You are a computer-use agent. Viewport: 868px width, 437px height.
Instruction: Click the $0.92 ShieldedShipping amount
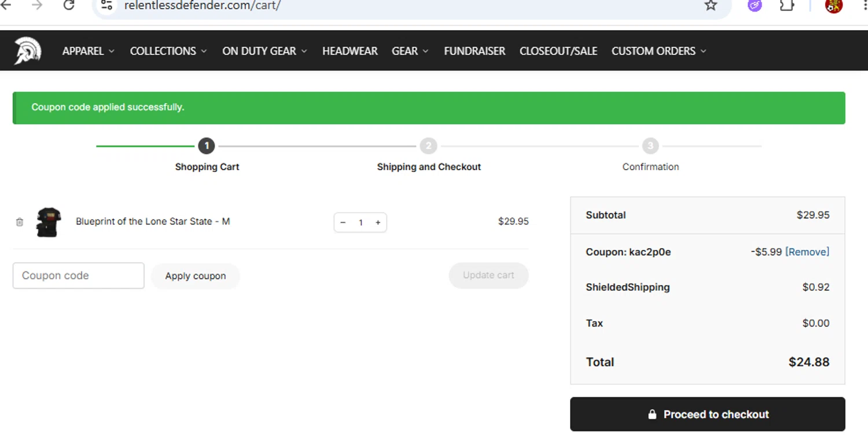pyautogui.click(x=816, y=287)
